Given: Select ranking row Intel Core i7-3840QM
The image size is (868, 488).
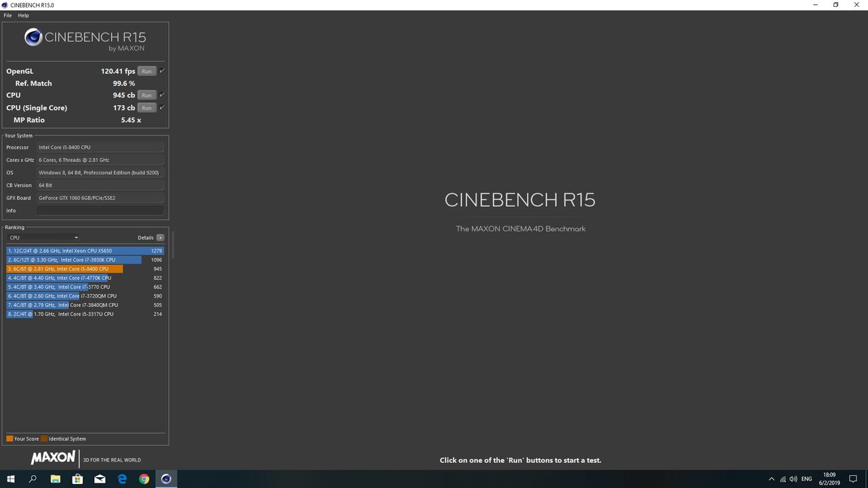Looking at the screenshot, I should (x=85, y=305).
